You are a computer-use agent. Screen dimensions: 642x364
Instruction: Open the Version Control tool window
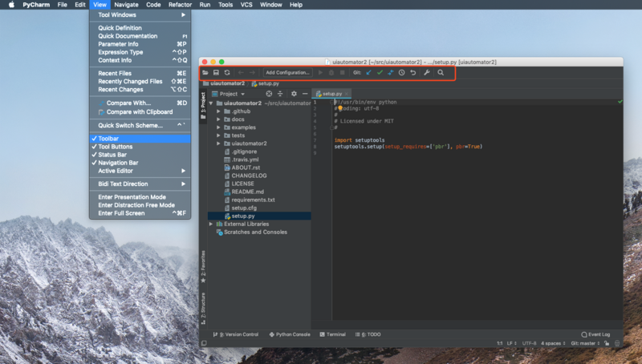[236, 334]
